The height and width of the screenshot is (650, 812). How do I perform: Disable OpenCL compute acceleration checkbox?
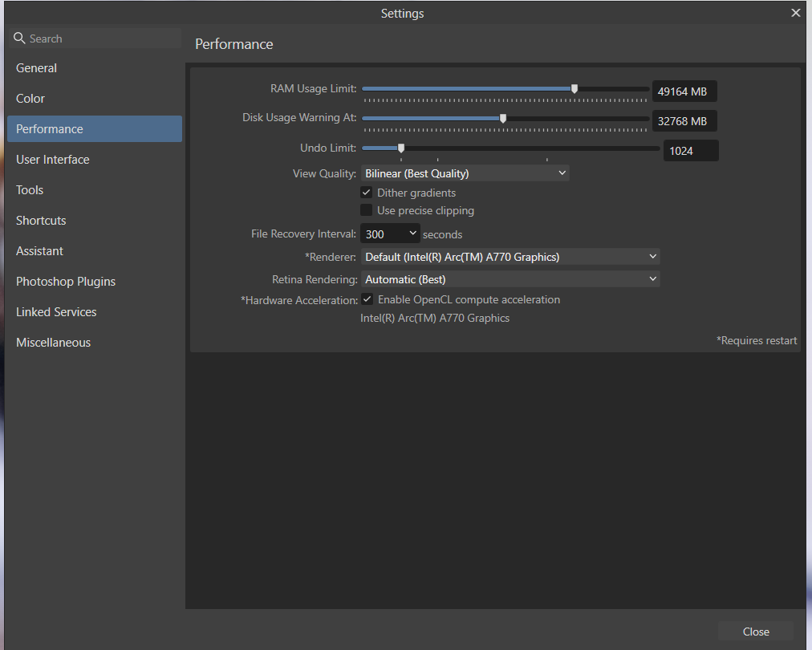[x=367, y=299]
